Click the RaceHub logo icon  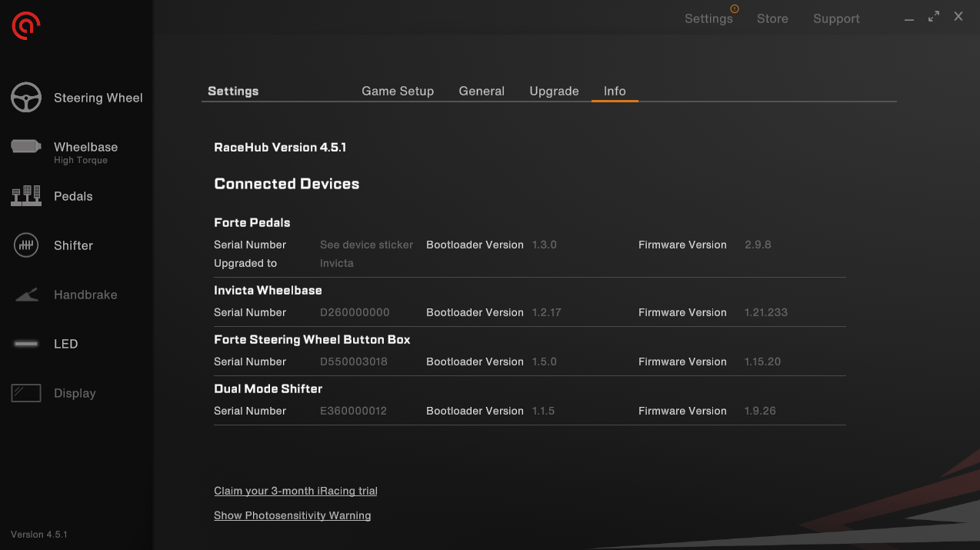pos(25,26)
